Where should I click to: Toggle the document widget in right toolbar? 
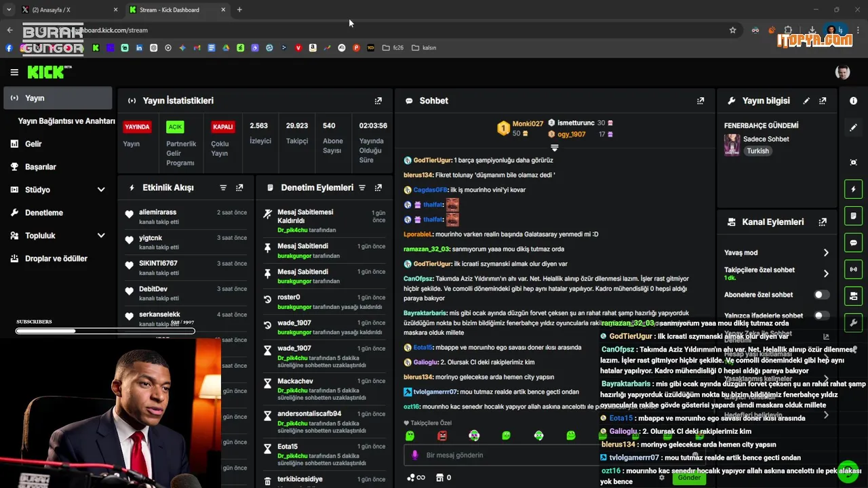pyautogui.click(x=853, y=216)
